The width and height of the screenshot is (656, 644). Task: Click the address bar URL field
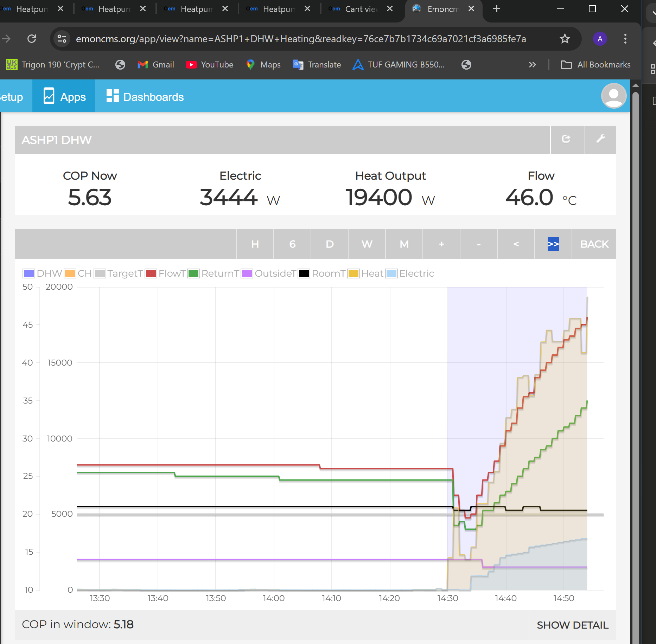[x=301, y=39]
